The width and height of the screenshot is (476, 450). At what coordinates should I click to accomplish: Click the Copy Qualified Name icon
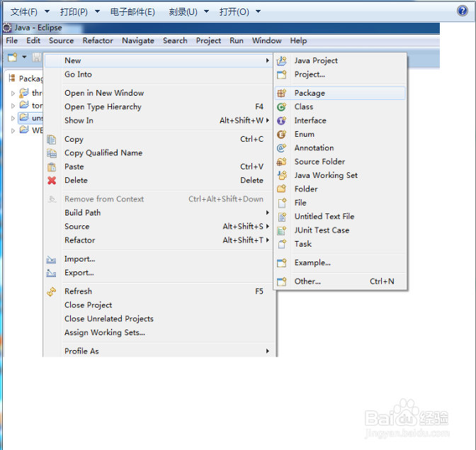click(52, 153)
